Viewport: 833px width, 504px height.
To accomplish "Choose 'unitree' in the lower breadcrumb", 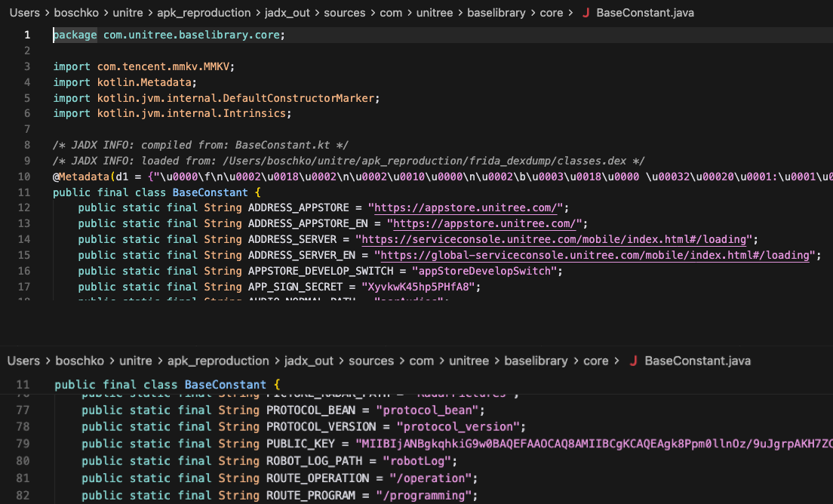I will 469,361.
